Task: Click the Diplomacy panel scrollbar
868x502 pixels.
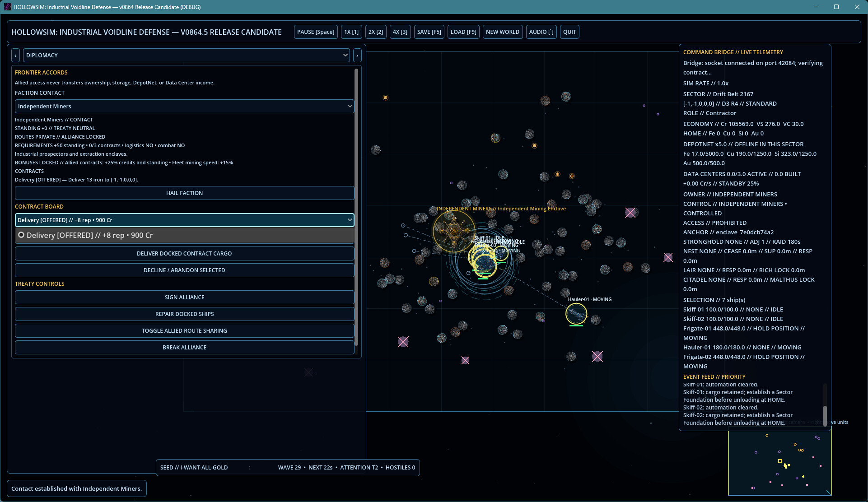Action: point(356,208)
